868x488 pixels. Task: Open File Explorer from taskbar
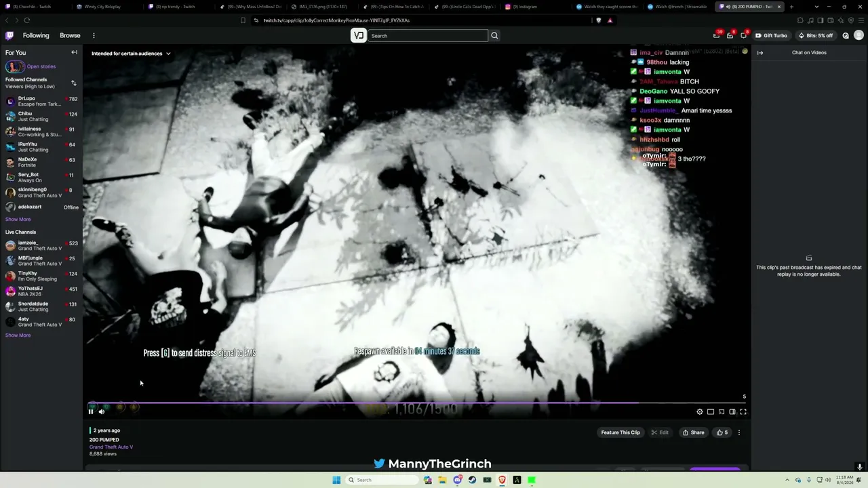pyautogui.click(x=442, y=480)
